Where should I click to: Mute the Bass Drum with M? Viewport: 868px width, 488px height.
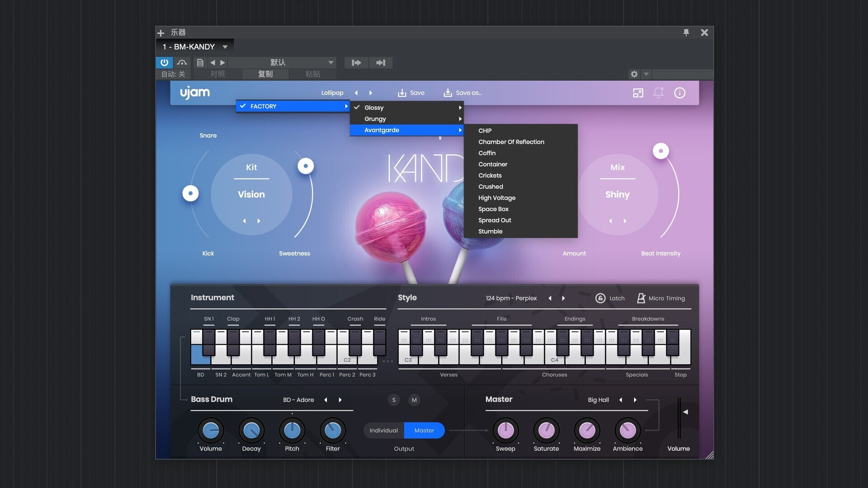click(x=414, y=400)
